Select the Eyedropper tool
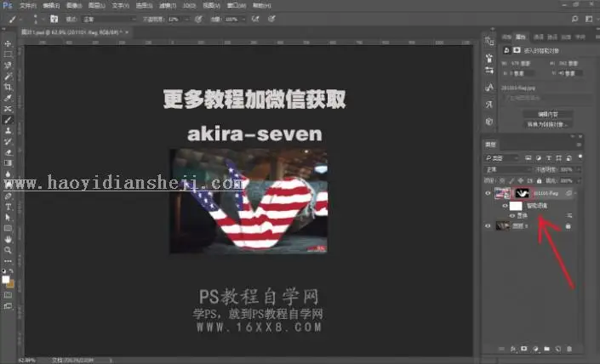 [8, 98]
